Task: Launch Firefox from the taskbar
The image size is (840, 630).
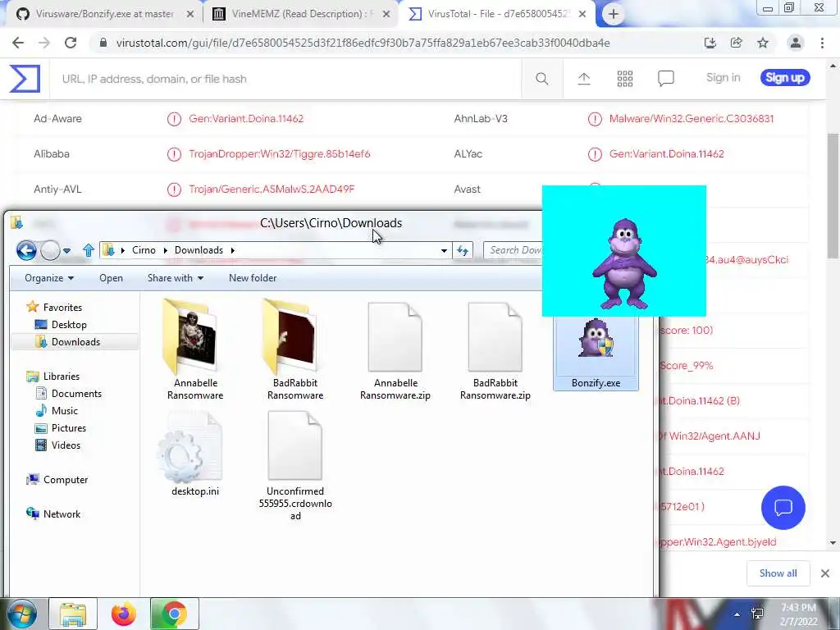Action: click(x=124, y=614)
